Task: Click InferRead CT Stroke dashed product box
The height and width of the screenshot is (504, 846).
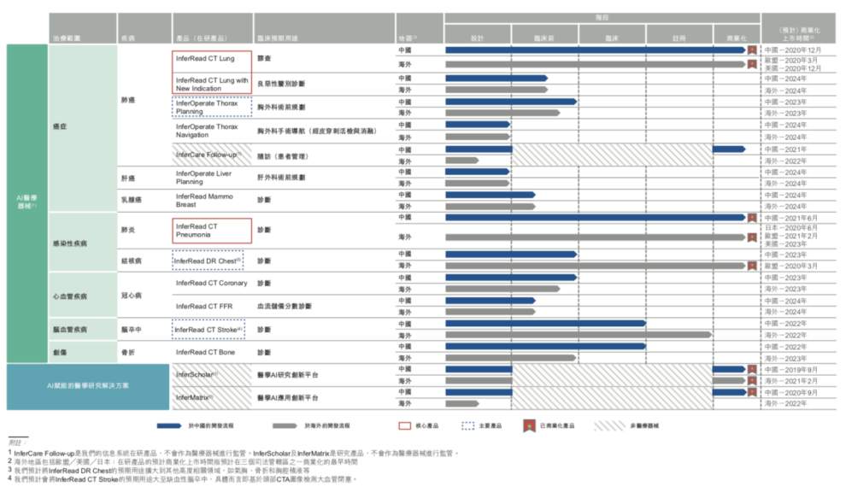Action: (x=209, y=329)
